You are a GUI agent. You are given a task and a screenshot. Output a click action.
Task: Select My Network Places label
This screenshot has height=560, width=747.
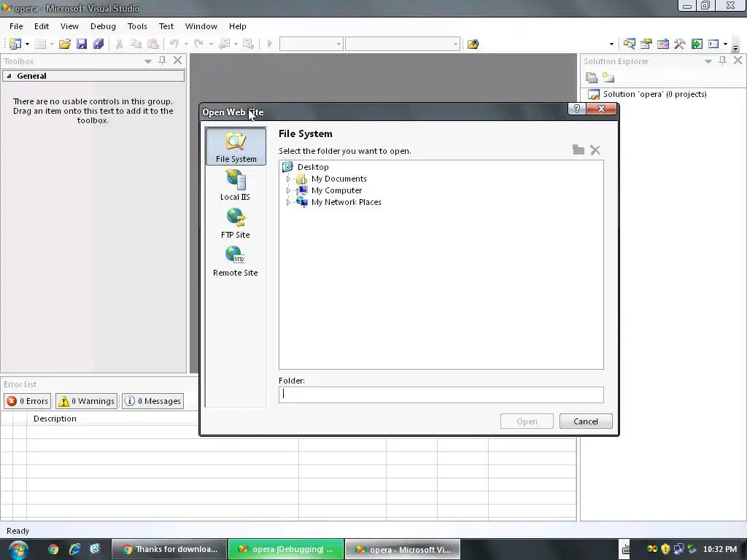(346, 203)
